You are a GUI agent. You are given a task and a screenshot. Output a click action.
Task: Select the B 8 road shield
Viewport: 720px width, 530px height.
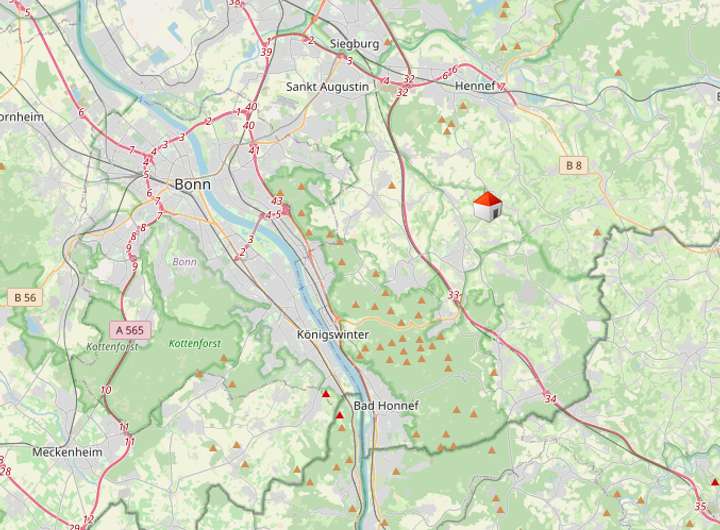574,165
